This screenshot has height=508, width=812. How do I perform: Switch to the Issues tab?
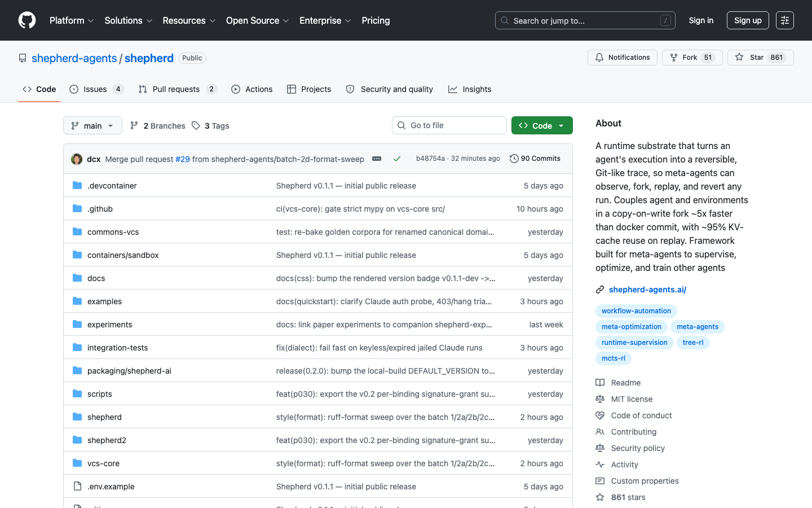point(96,89)
